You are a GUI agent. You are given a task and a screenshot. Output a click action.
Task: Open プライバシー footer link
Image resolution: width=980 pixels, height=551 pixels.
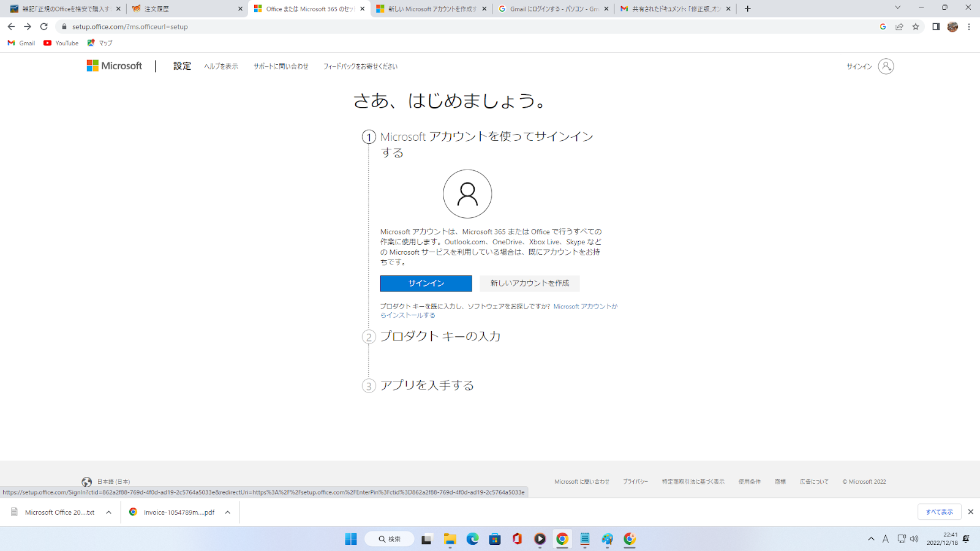coord(636,482)
